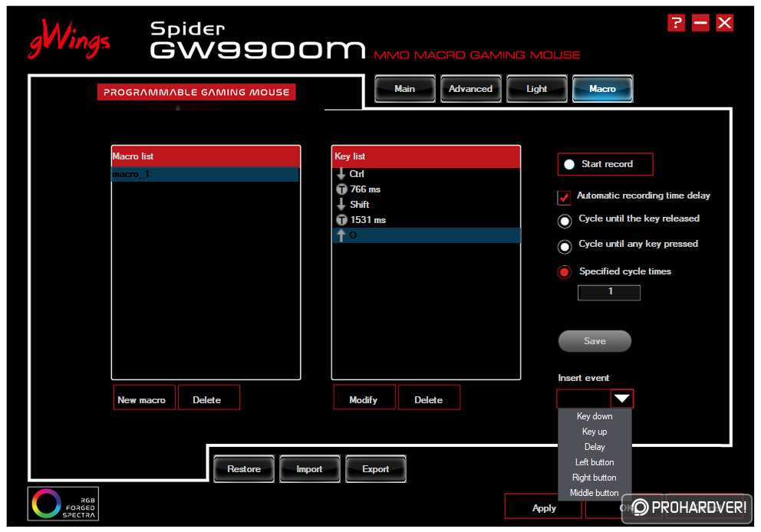Modify the selected key entry

364,397
